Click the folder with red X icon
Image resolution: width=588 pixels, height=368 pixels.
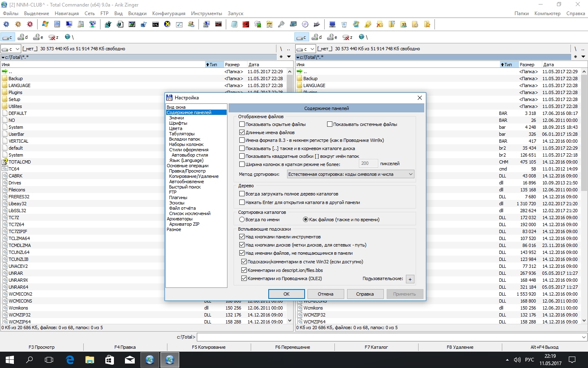coord(380,24)
